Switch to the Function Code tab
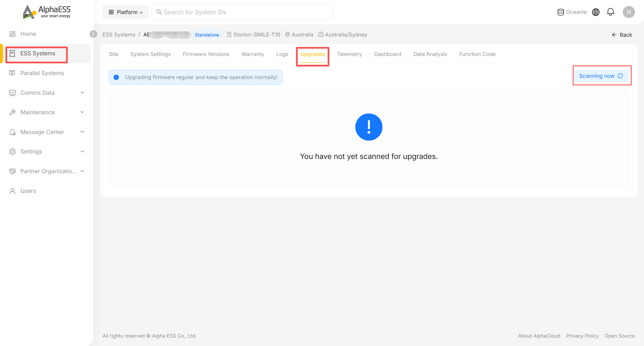644x346 pixels. point(477,54)
